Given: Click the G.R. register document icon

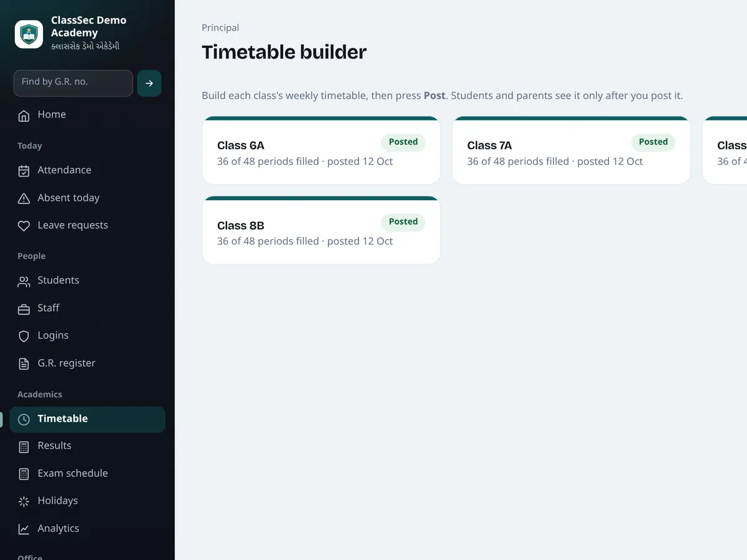Looking at the screenshot, I should [x=24, y=364].
